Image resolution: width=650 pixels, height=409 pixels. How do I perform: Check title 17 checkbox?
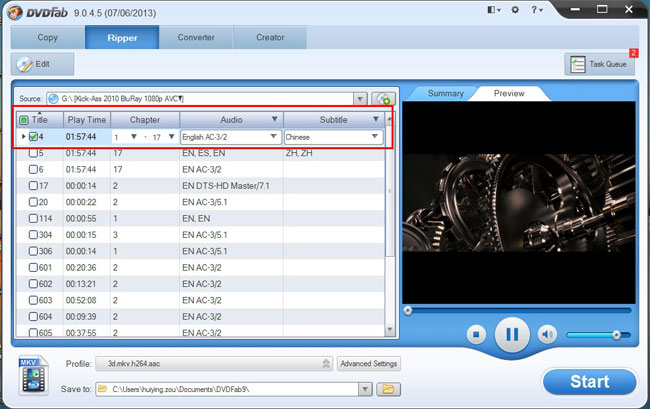[x=34, y=186]
